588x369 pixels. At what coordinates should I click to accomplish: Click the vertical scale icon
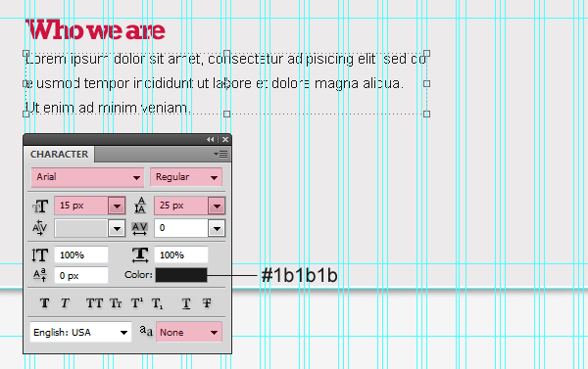[x=40, y=255]
